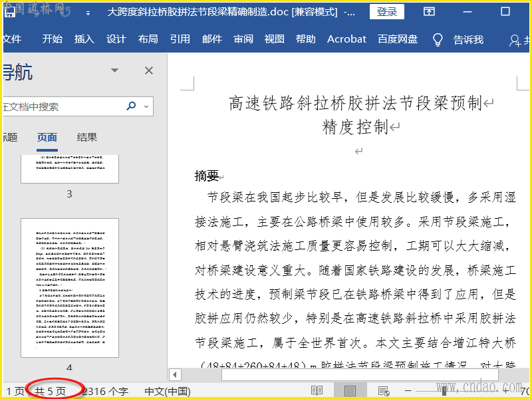The image size is (532, 399).
Task: Open the 开始 ribbon tab
Action: tap(53, 39)
